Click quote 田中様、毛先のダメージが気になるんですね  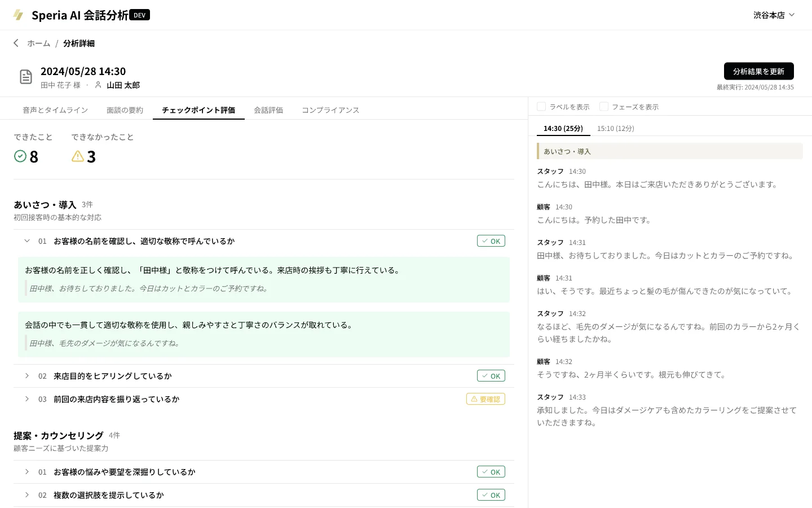click(105, 343)
